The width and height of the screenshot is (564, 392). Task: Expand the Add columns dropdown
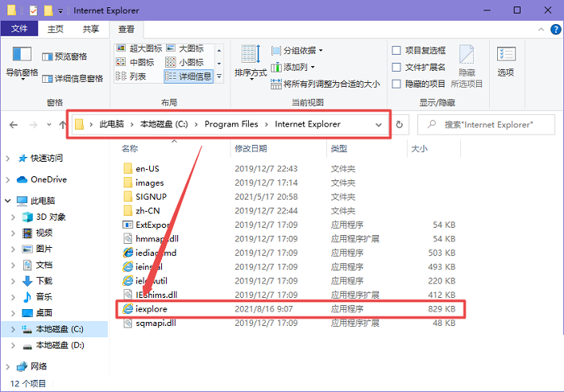point(294,67)
